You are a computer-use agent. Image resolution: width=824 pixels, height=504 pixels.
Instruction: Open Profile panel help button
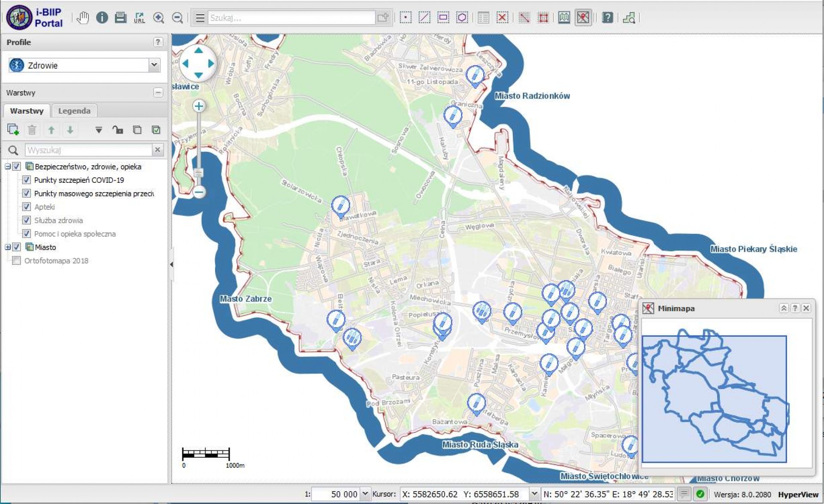click(158, 42)
